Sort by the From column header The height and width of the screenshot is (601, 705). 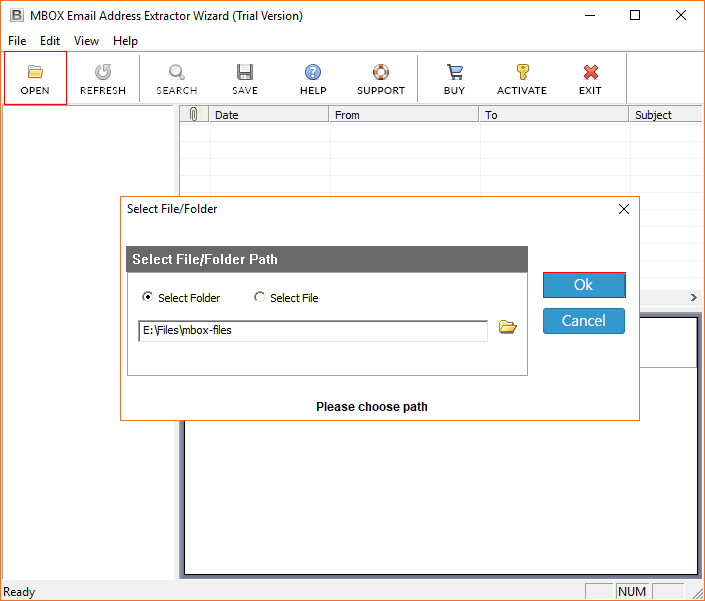[x=404, y=115]
